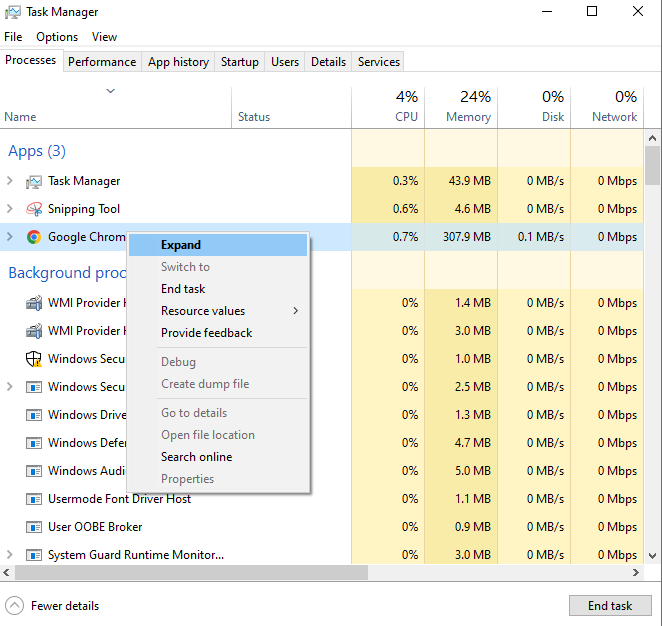Expand the Google Chrome row chevron

click(10, 237)
